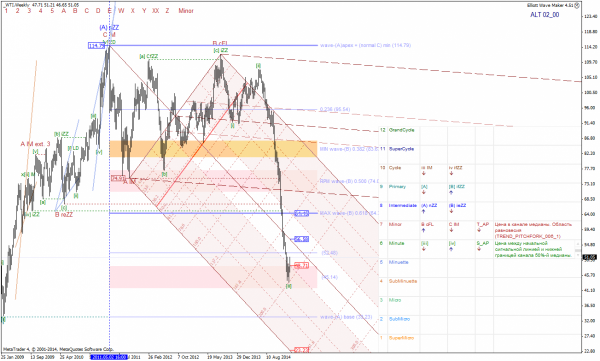Choose corrective label E in the label bar
This screenshot has width=600, height=361.
click(x=110, y=11)
